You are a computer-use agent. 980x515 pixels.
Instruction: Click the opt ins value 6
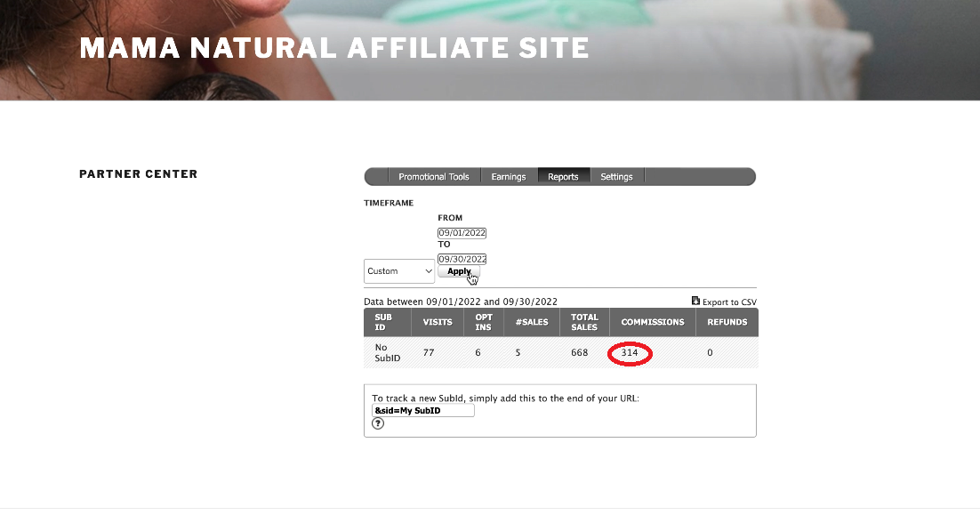(x=478, y=352)
